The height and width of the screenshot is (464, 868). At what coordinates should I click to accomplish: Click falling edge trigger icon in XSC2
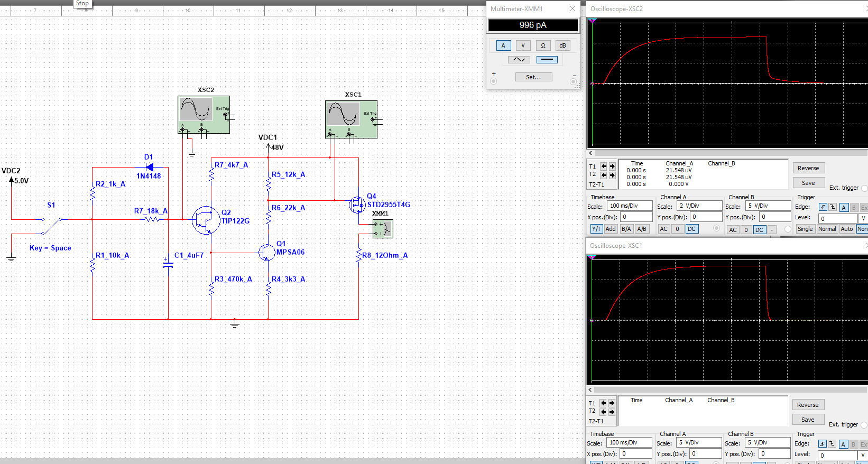[x=833, y=207]
